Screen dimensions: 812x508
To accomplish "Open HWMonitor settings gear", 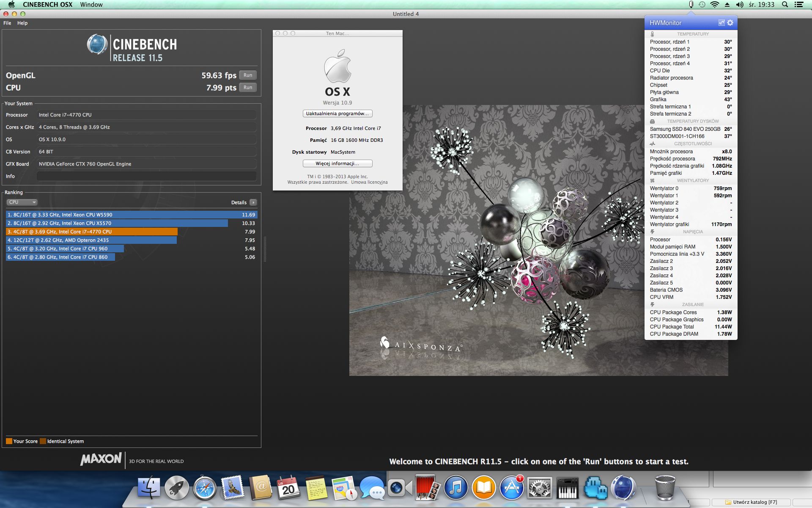I will coord(730,23).
